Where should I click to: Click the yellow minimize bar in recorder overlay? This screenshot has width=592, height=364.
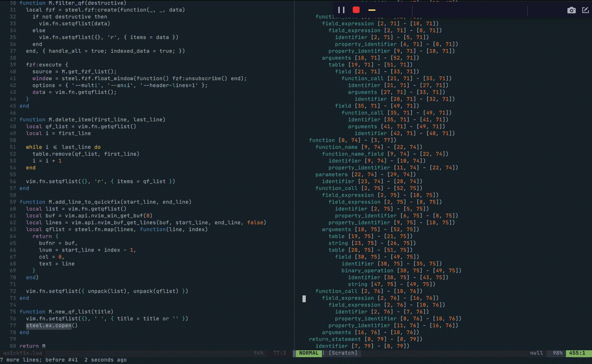[372, 10]
